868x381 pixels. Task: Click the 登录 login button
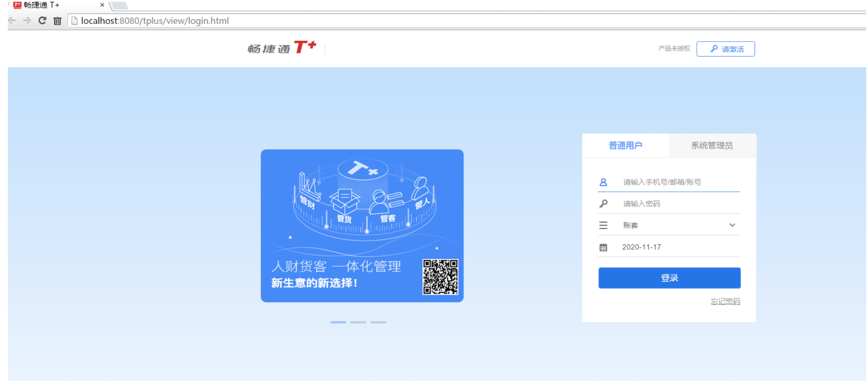(x=670, y=278)
